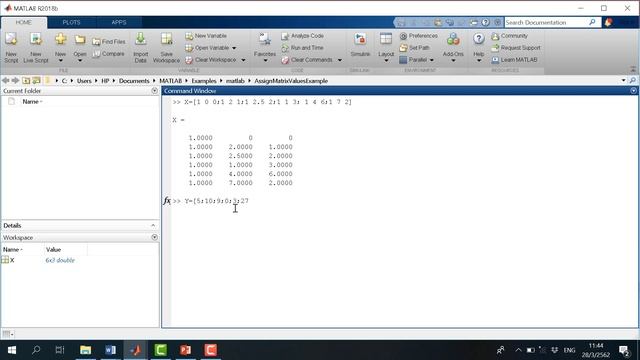This screenshot has height=360, width=640.
Task: Expand the Open Variable dropdown
Action: pyautogui.click(x=234, y=48)
